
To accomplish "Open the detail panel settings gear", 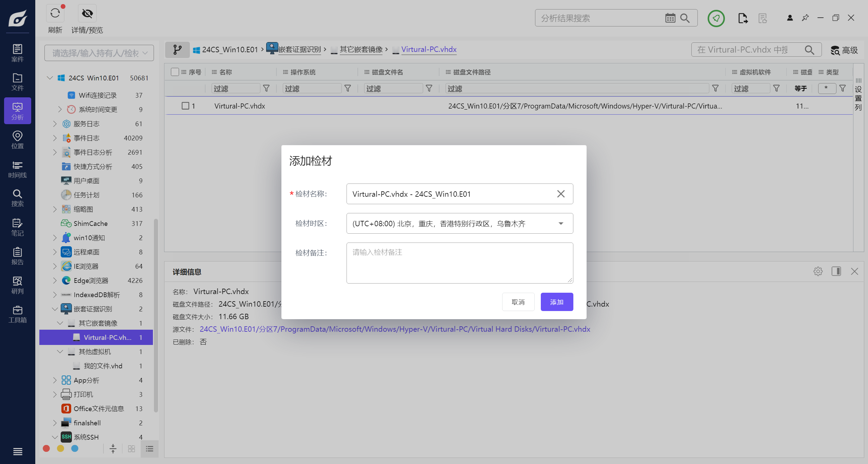I will 818,271.
